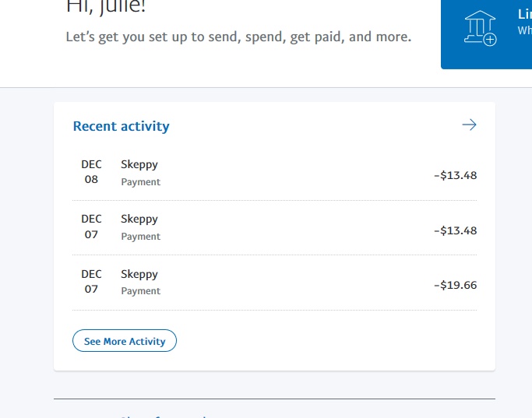Click the DEC 08 date label
This screenshot has width=532, height=418.
[x=91, y=171]
